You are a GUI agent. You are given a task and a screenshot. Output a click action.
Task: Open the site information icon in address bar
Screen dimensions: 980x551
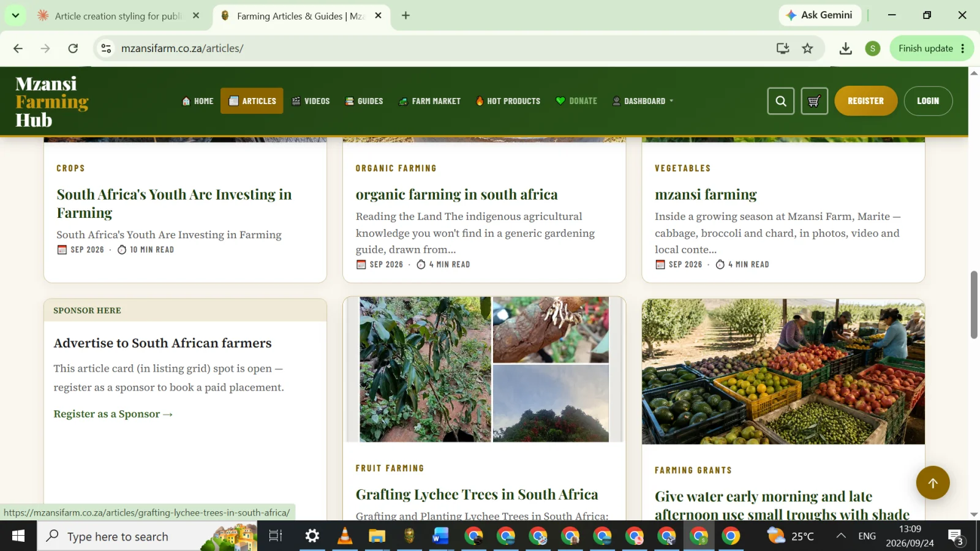click(106, 48)
